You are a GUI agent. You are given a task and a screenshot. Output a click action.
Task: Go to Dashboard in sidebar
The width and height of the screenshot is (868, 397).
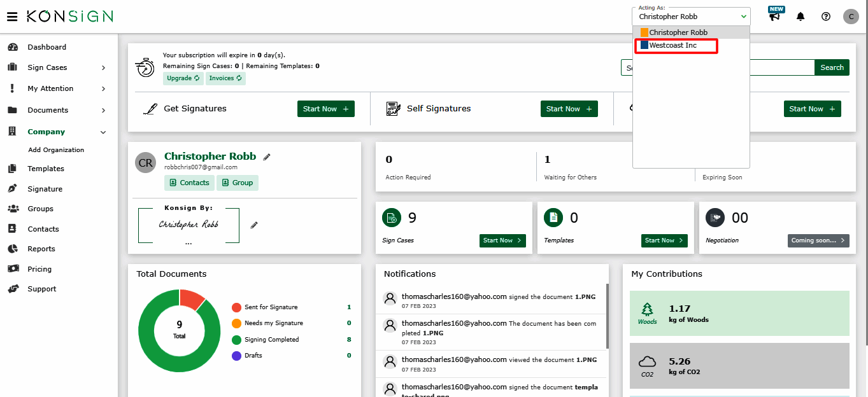pos(46,47)
